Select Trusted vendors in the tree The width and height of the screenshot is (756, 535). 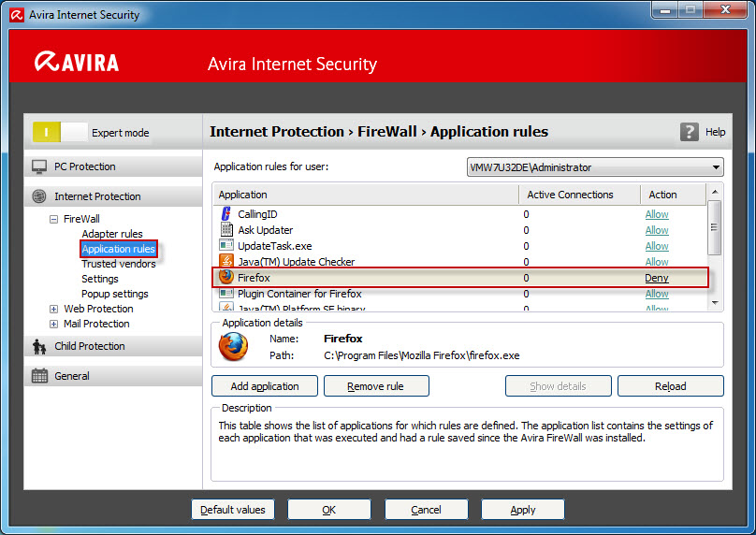(119, 264)
